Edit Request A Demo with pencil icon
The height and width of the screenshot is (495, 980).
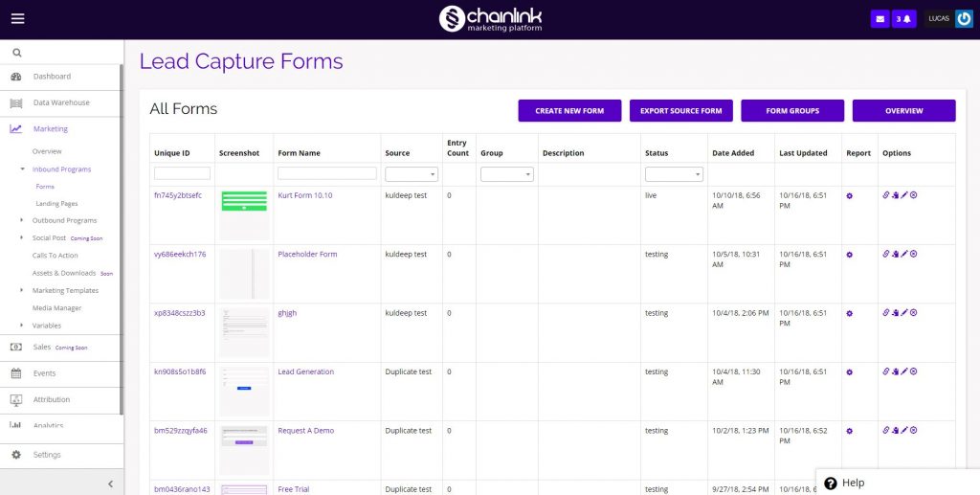click(903, 430)
